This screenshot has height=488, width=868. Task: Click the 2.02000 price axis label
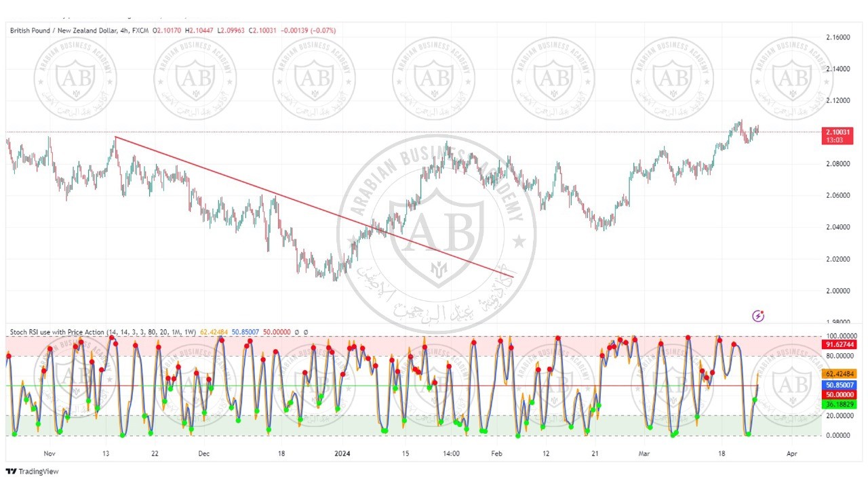click(x=837, y=259)
